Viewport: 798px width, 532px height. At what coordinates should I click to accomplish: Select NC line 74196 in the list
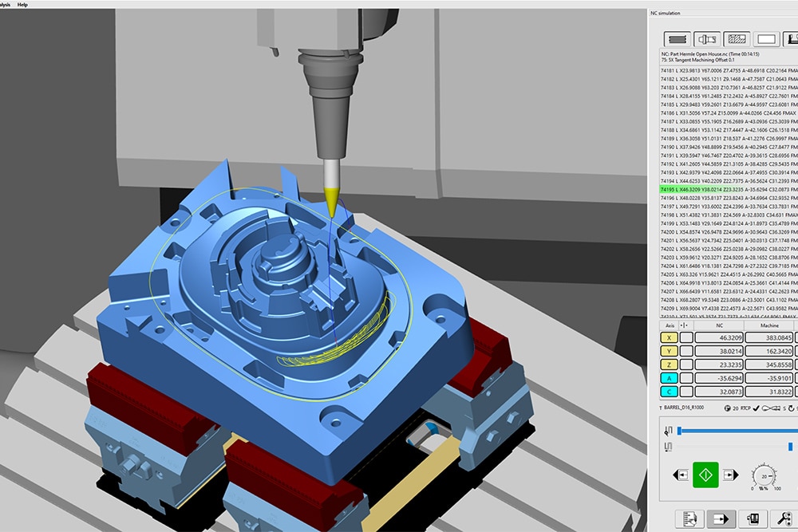coord(729,198)
